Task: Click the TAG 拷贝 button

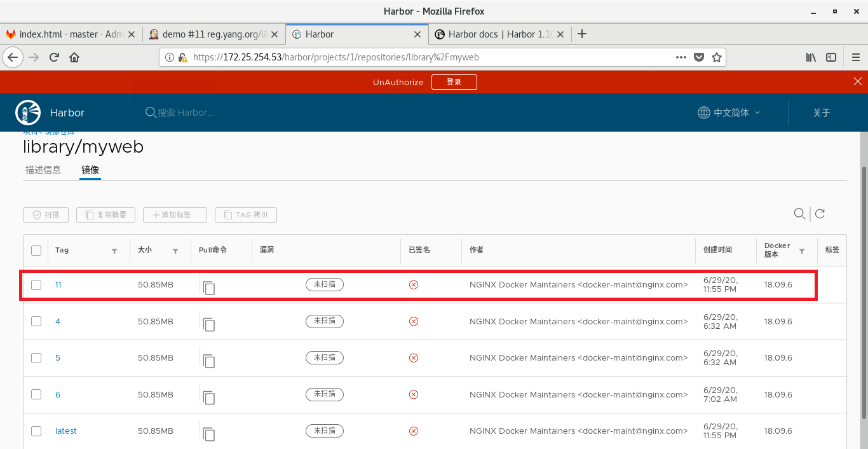Action: tap(246, 215)
